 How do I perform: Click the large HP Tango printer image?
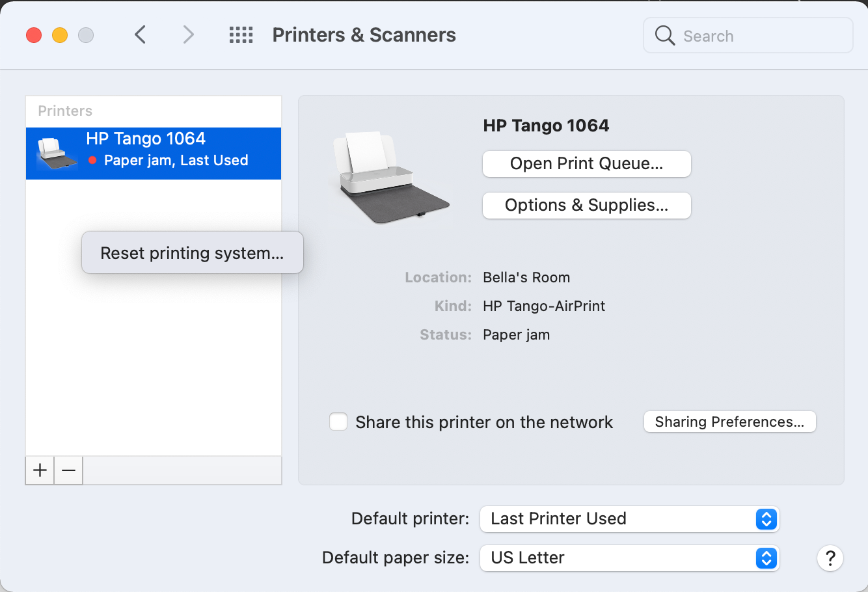click(x=390, y=177)
